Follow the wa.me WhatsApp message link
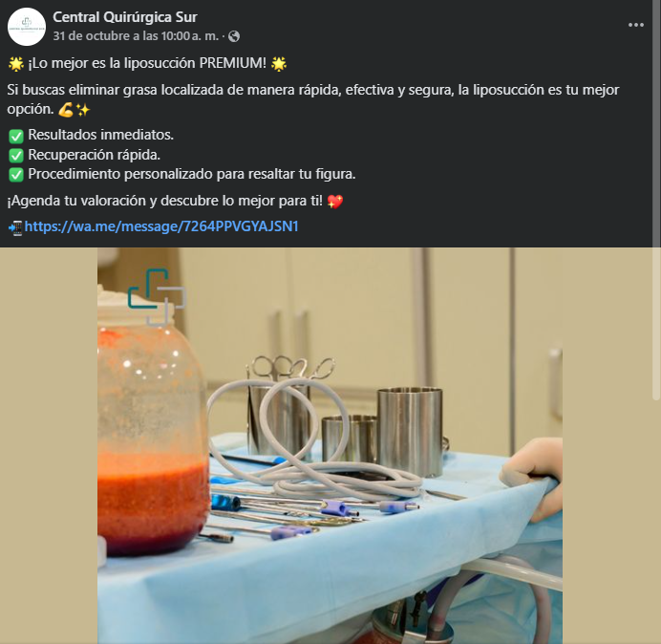 click(161, 226)
